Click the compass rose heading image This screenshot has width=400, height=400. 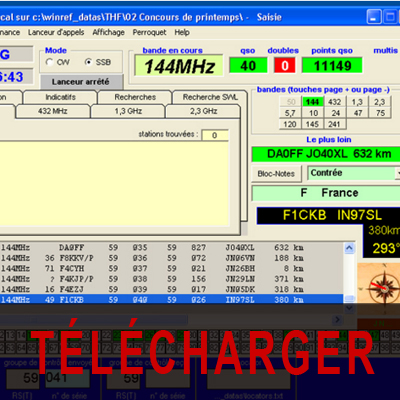tap(380, 284)
